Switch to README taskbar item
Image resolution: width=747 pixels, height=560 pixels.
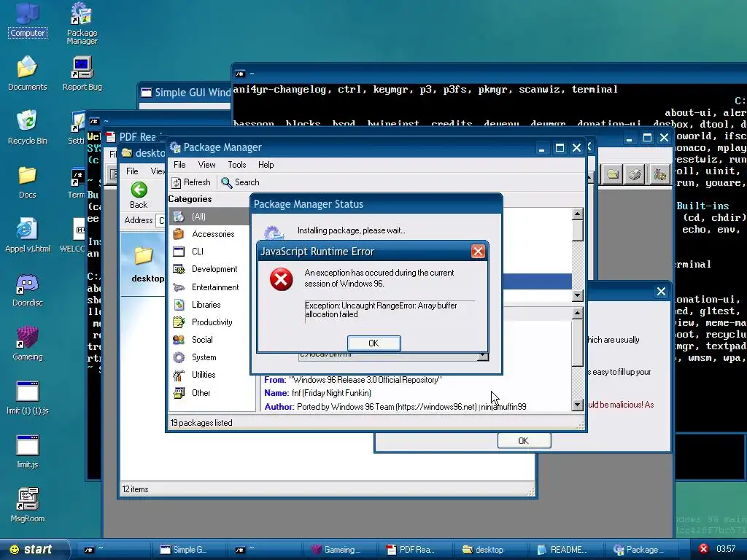(x=566, y=550)
